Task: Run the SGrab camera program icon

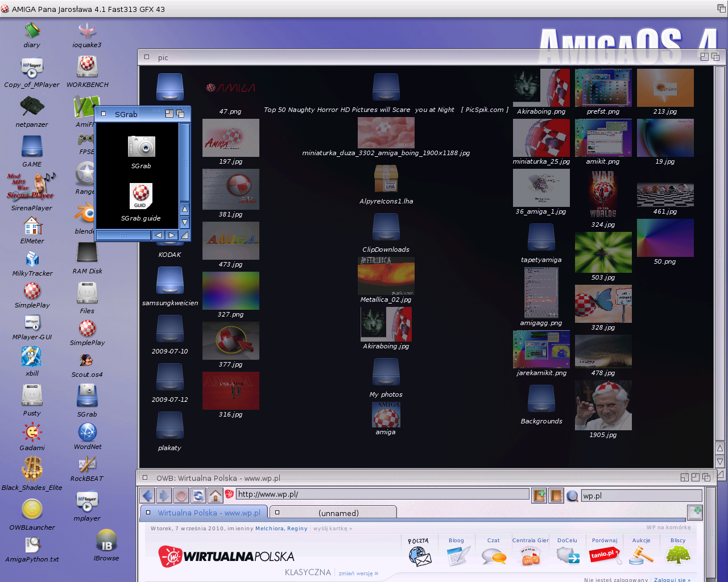Action: coord(141,147)
